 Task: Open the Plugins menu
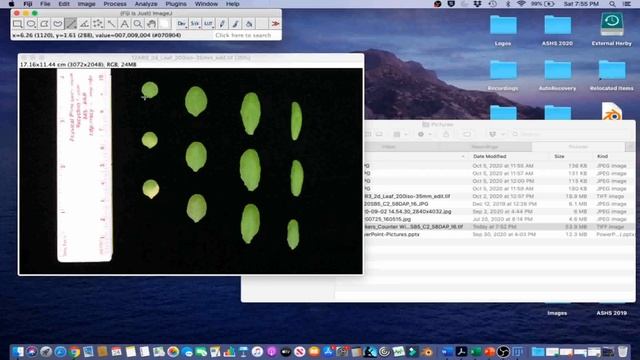(176, 4)
